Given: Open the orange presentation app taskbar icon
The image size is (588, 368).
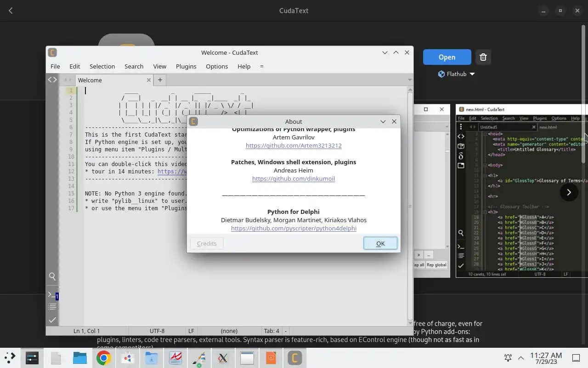Looking at the screenshot, I should pos(271,358).
